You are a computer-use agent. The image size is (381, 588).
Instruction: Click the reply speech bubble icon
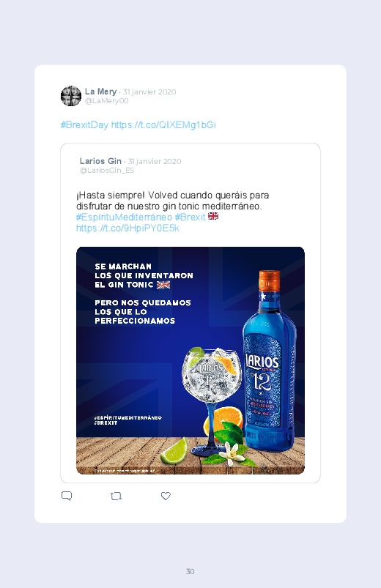click(x=67, y=496)
